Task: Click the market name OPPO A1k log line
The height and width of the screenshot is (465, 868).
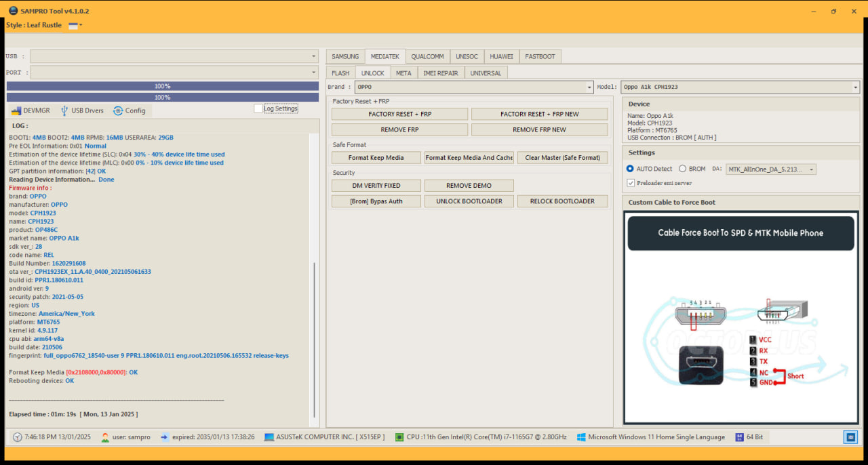Action: click(x=44, y=238)
